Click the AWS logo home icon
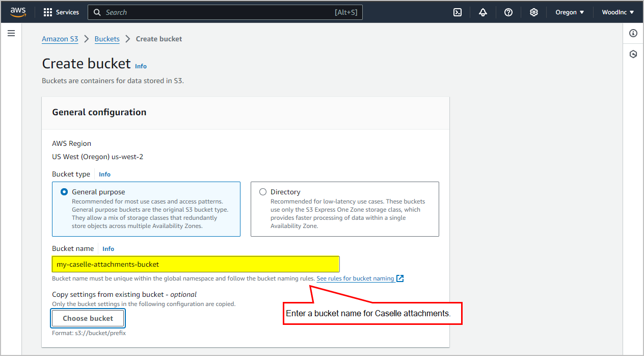This screenshot has width=644, height=356. click(x=18, y=12)
